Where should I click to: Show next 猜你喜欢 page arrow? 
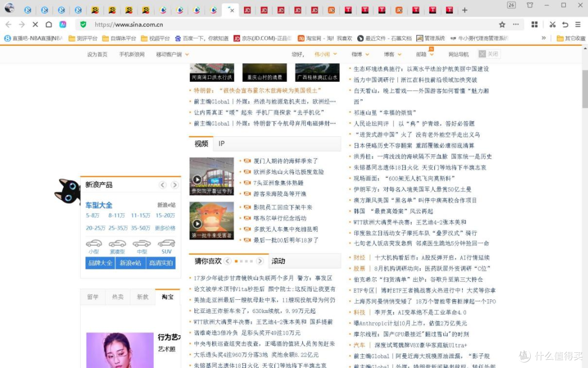click(x=260, y=261)
